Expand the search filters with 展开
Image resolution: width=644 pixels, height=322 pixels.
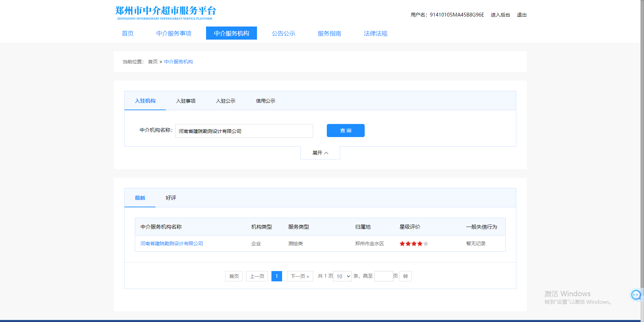click(320, 153)
